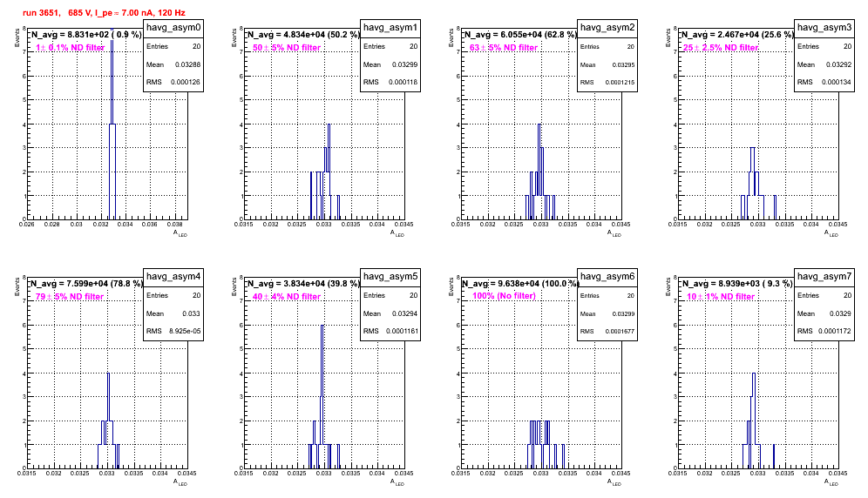Select the havg_asym3 stats box title
The height and width of the screenshot is (498, 868).
click(824, 27)
